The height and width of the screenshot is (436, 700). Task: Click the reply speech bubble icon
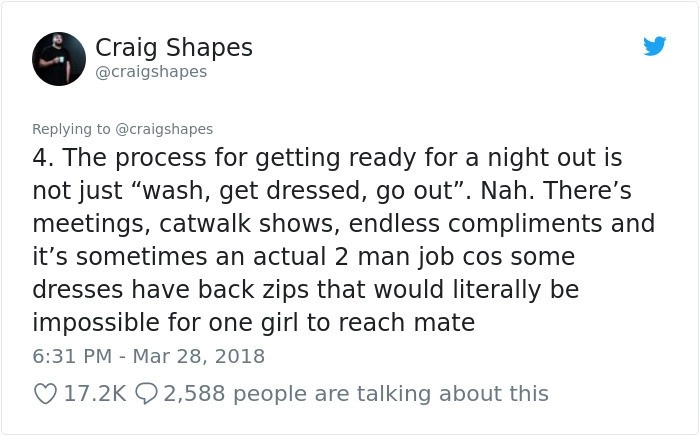[x=146, y=393]
